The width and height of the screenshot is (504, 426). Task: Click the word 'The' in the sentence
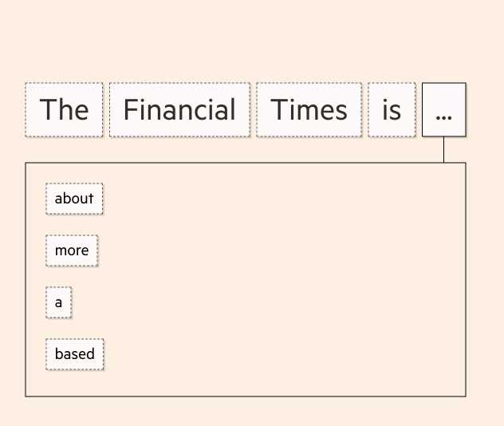click(65, 109)
